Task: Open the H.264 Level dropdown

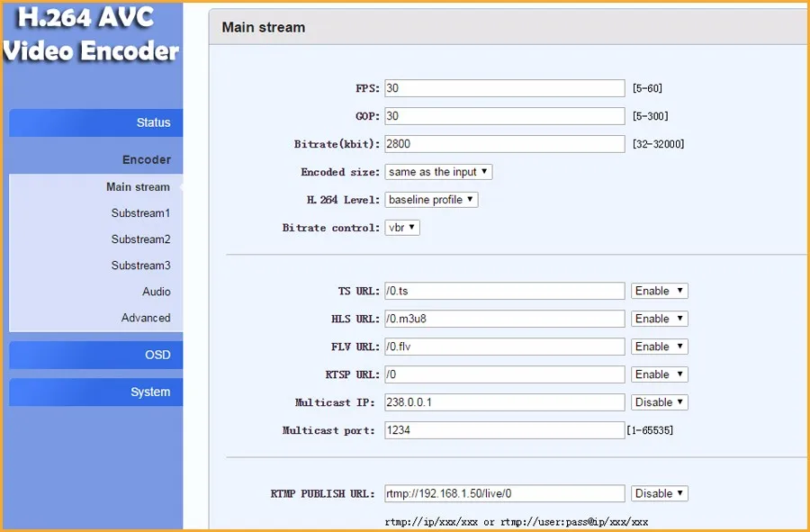Action: [x=431, y=199]
